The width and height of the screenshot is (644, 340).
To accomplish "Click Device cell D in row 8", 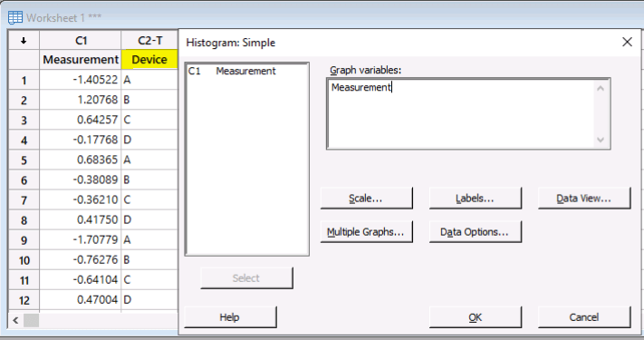I will point(150,220).
